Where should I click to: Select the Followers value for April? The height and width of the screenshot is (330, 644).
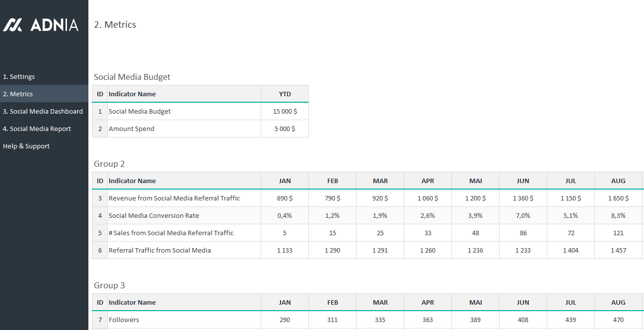428,320
